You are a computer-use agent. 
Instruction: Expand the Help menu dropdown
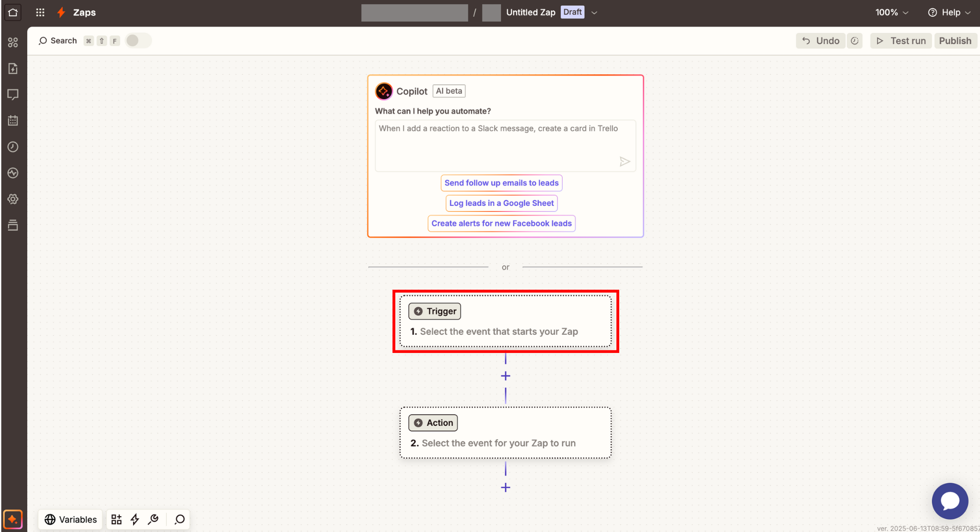[949, 12]
